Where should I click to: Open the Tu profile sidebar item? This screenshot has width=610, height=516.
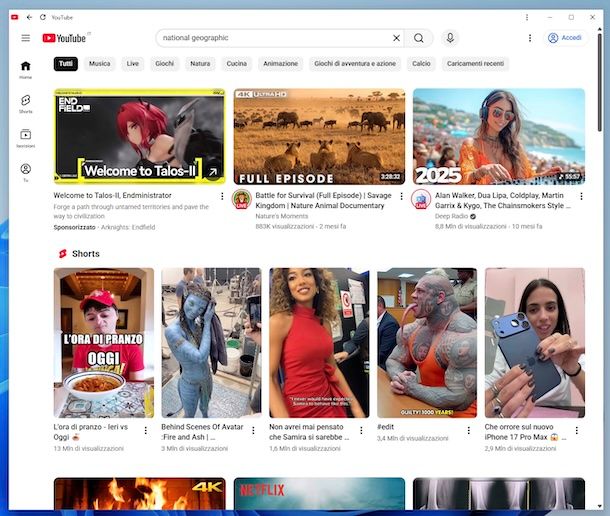point(26,172)
